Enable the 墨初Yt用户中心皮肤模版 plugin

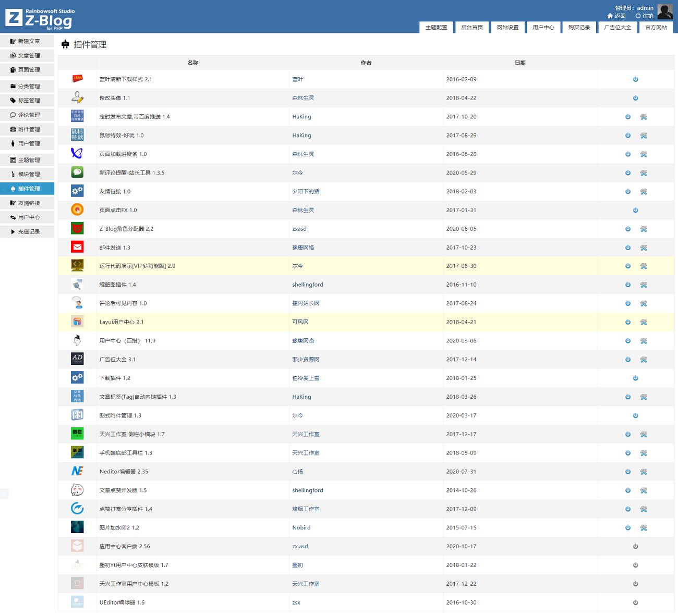pyautogui.click(x=635, y=565)
